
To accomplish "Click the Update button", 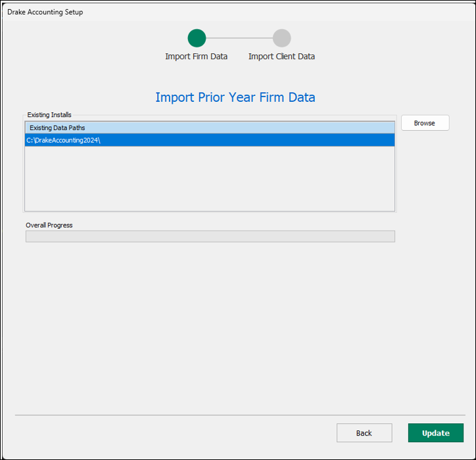I will 436,432.
